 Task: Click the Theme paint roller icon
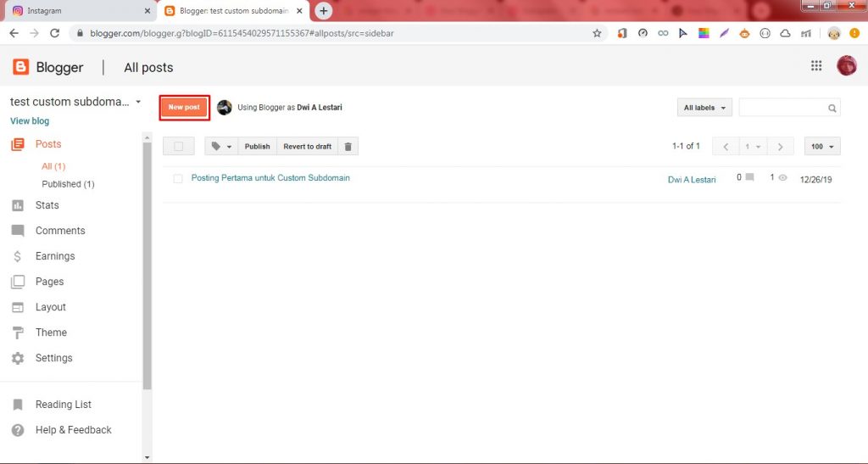18,333
